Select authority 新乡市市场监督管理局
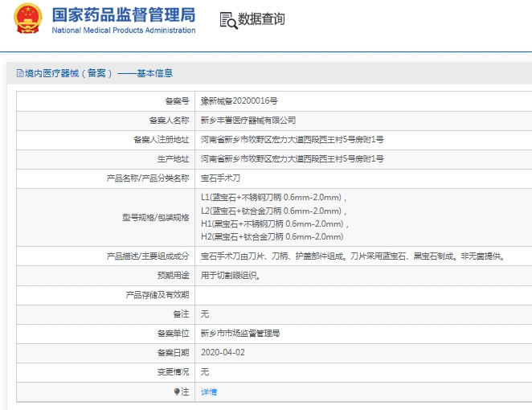 click(240, 334)
